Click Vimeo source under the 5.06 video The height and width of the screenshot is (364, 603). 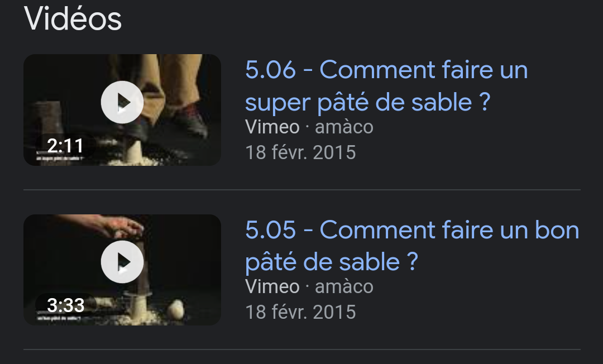click(x=272, y=127)
